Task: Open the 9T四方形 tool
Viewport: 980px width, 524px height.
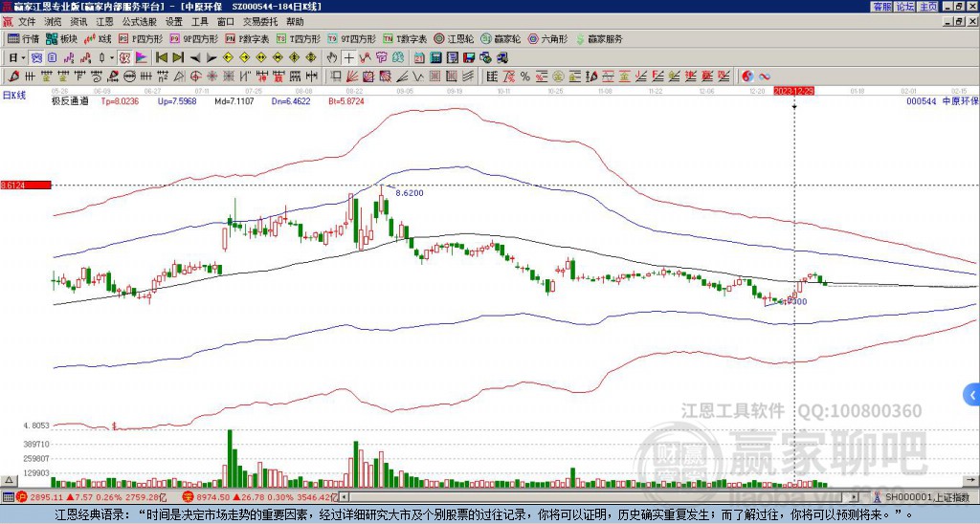Action: pyautogui.click(x=351, y=38)
